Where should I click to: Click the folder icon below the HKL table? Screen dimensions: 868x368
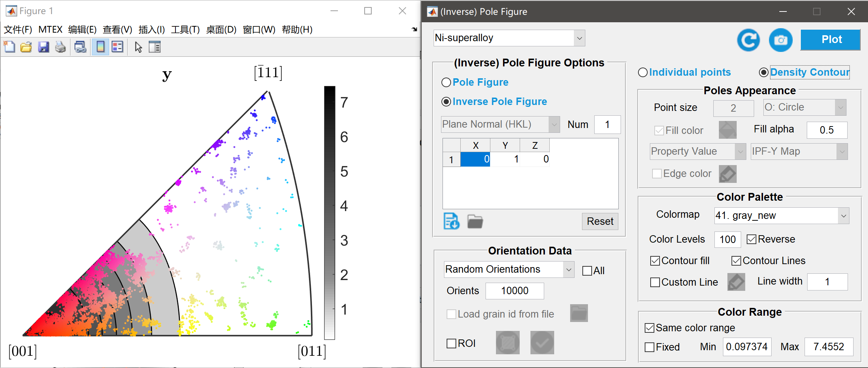click(475, 221)
